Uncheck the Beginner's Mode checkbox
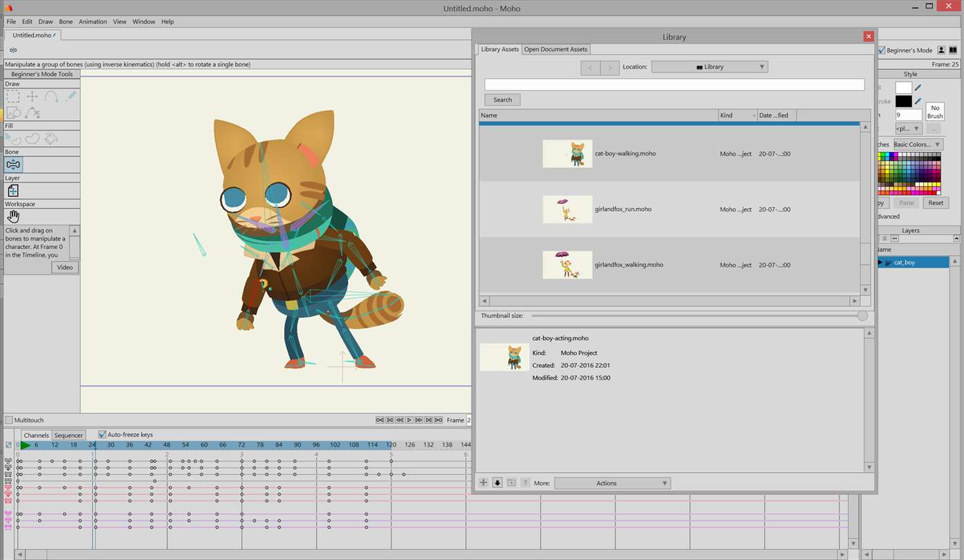 [x=882, y=50]
